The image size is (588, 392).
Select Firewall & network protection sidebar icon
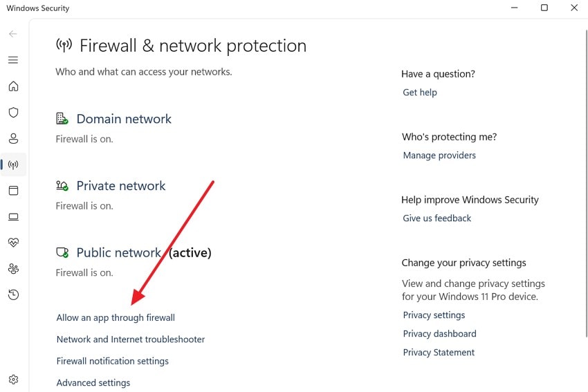(x=13, y=165)
